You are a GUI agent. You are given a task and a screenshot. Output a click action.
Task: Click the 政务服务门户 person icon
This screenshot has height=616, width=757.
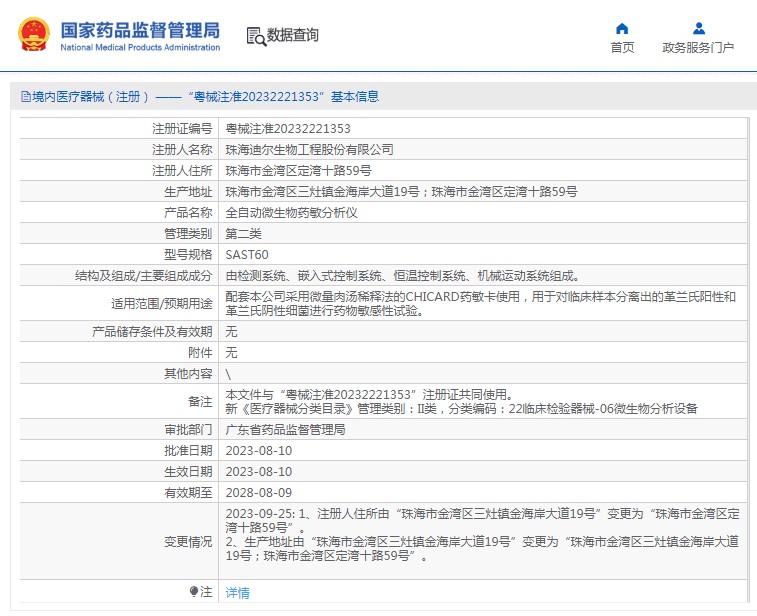[698, 28]
